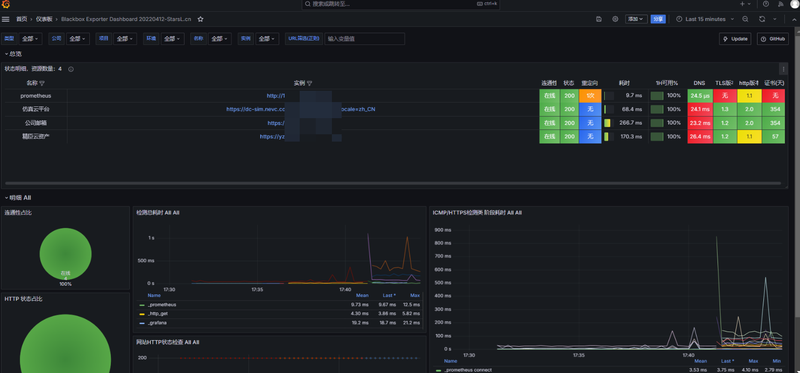Viewport: 800px width, 373px height.
Task: Toggle the _http_get series in legend
Action: tap(158, 314)
